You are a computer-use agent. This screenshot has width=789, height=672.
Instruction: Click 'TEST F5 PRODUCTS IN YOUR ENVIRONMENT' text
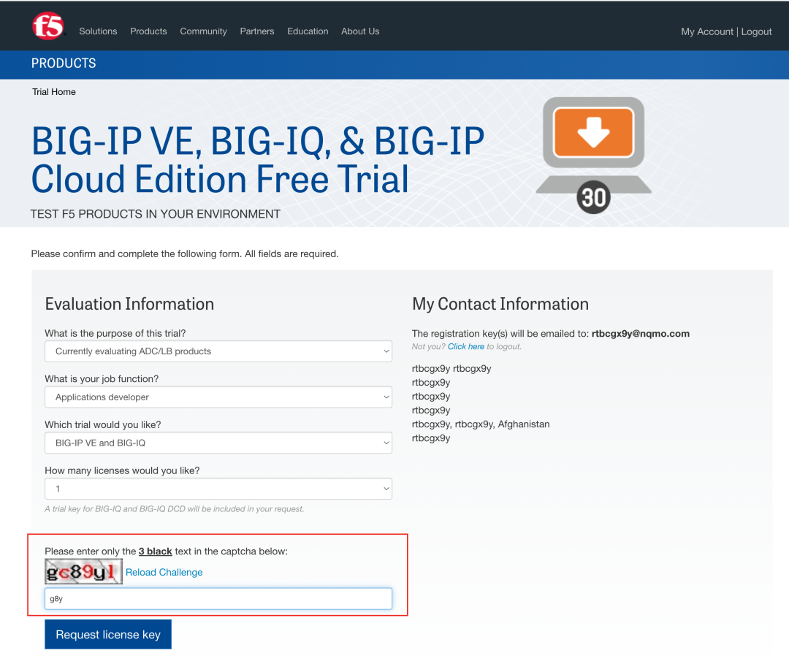coord(156,214)
